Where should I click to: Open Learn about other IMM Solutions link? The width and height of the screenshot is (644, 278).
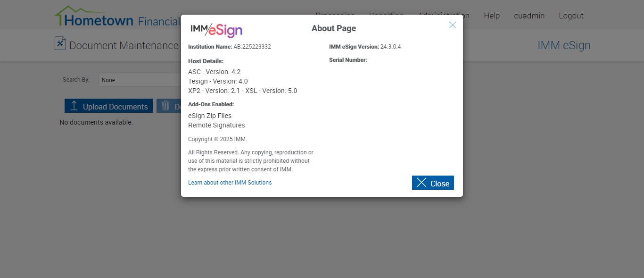point(230,183)
